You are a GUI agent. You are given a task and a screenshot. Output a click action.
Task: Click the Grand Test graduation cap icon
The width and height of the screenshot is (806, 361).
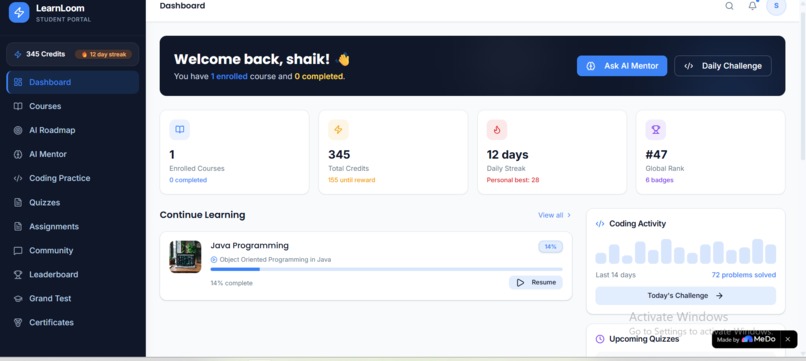click(x=18, y=299)
